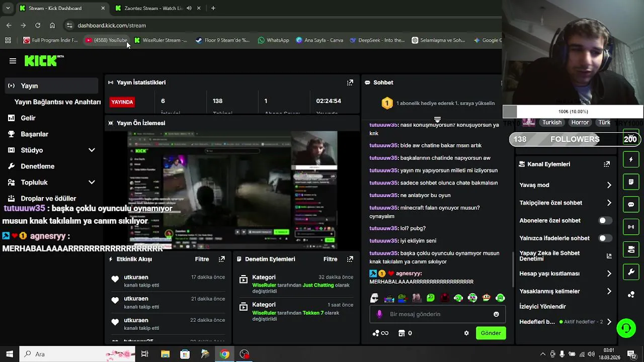Expand the Stüdyo sidebar section
Viewport: 644px width, 362px height.
point(92,150)
